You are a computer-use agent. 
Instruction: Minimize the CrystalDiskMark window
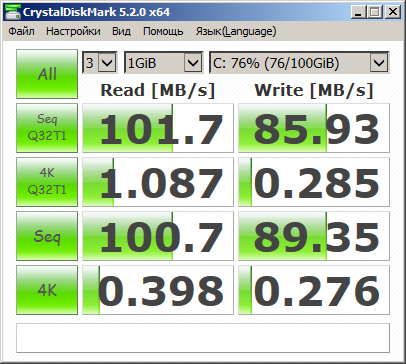tap(358, 12)
